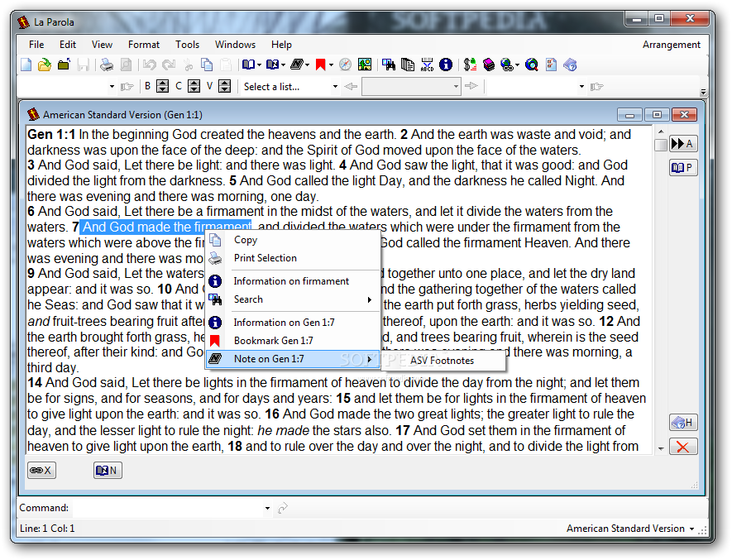Click the close-file briefcase icon
Image resolution: width=732 pixels, height=560 pixels.
64,65
